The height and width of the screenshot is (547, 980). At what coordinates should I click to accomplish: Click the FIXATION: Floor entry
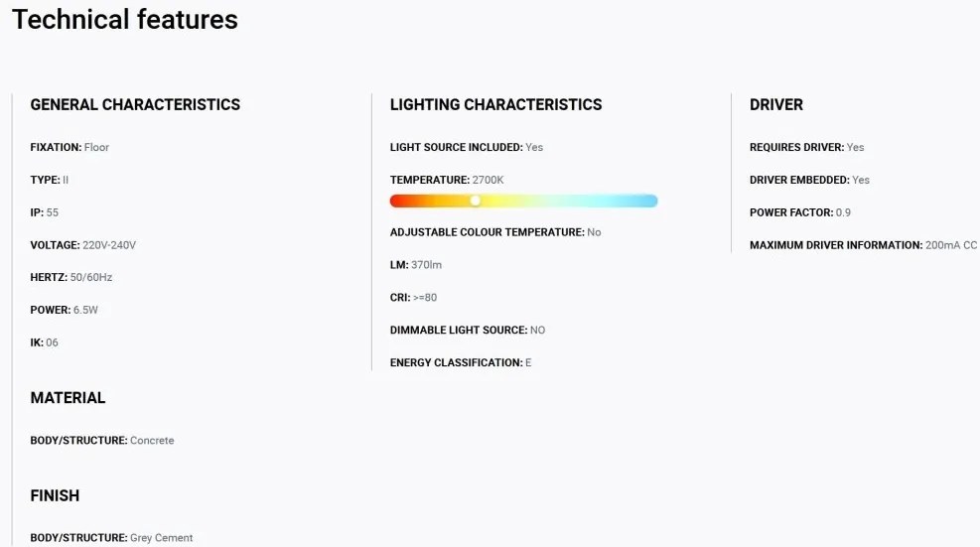(x=70, y=147)
